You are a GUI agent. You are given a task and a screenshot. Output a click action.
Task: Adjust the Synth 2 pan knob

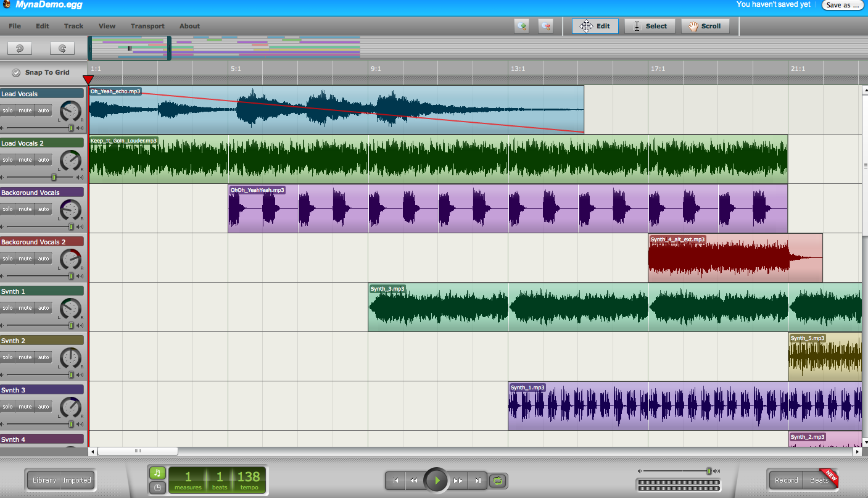[71, 357]
